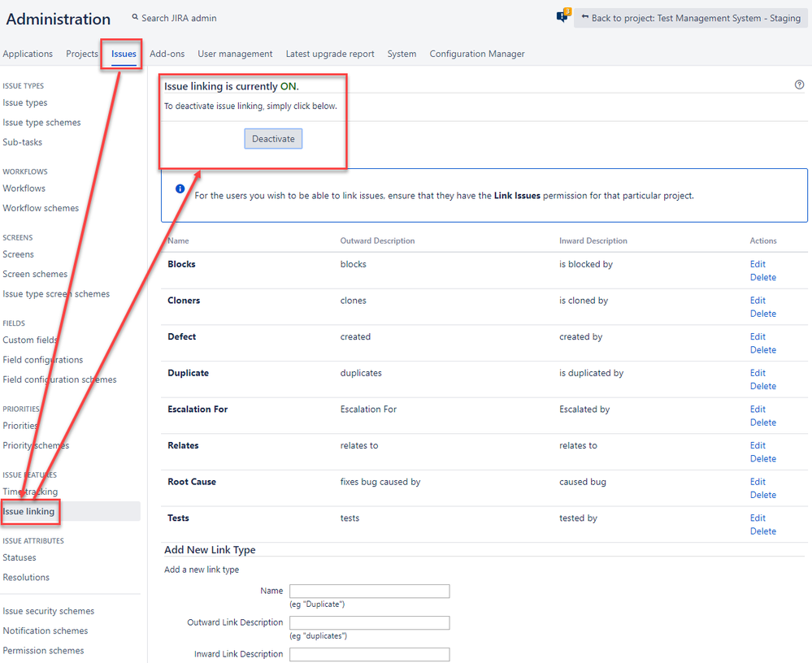Open Permission schemes

click(x=43, y=651)
